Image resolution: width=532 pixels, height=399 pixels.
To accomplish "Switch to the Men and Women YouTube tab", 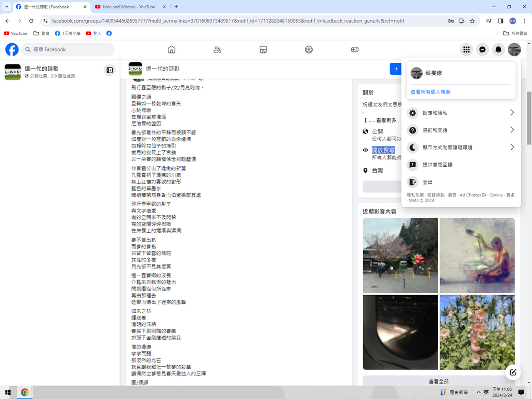I will (x=129, y=7).
